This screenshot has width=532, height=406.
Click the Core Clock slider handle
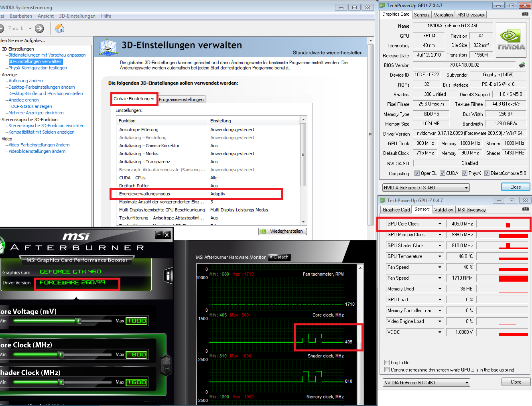(x=61, y=354)
